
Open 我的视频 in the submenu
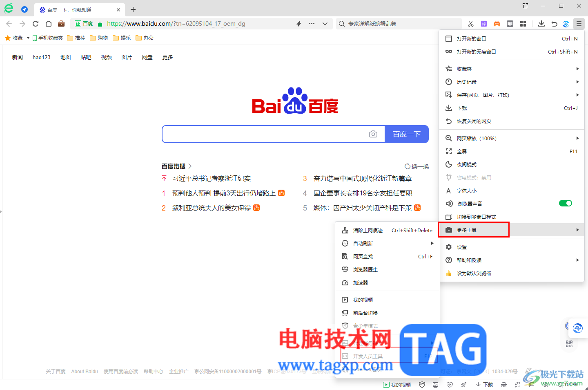[x=387, y=300]
